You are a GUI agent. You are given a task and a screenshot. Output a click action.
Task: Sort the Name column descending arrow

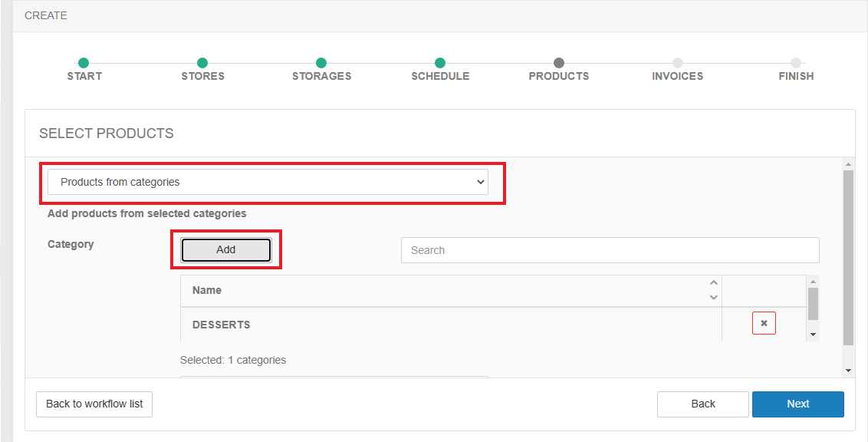714,297
